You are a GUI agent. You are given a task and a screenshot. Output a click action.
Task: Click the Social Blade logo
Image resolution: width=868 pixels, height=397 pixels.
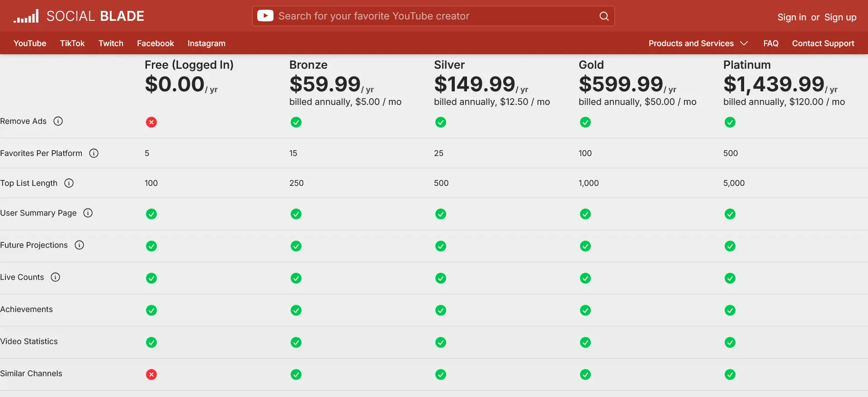pyautogui.click(x=79, y=16)
